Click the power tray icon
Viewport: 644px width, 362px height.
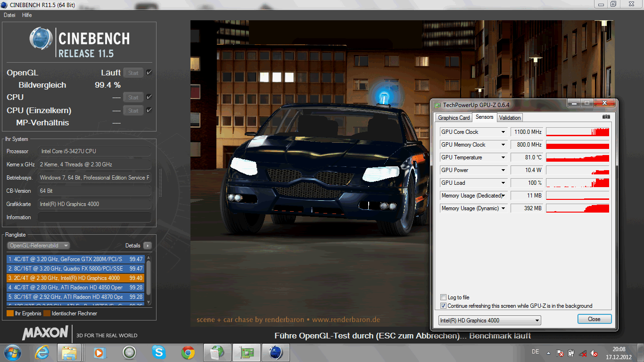571,353
